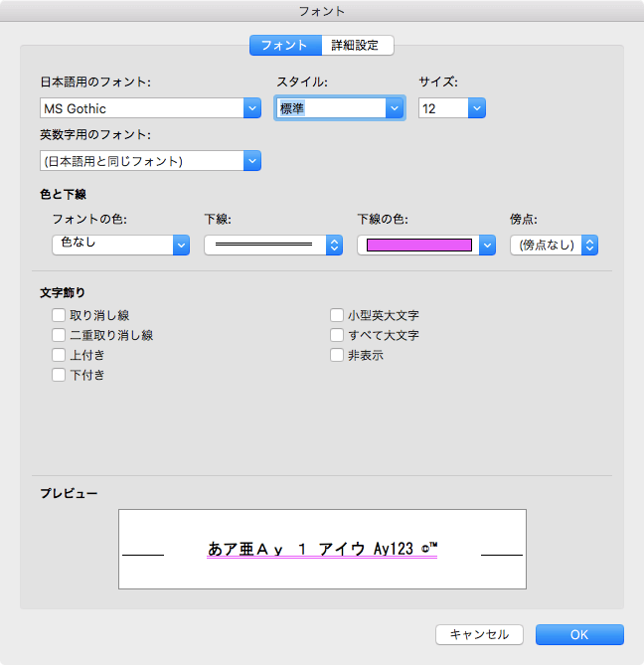
Task: Enable the 取り消し線 checkbox
Action: pyautogui.click(x=60, y=316)
